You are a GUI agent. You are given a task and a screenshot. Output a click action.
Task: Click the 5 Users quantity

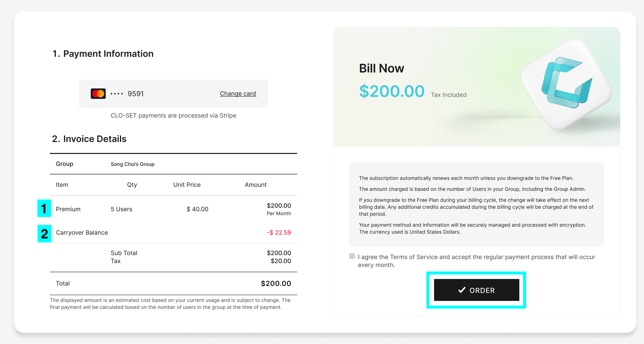click(x=121, y=209)
